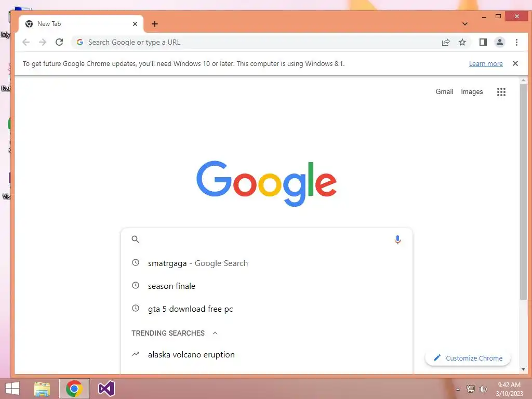The height and width of the screenshot is (399, 532).
Task: Click the magnifier icon in search box
Action: pos(136,239)
